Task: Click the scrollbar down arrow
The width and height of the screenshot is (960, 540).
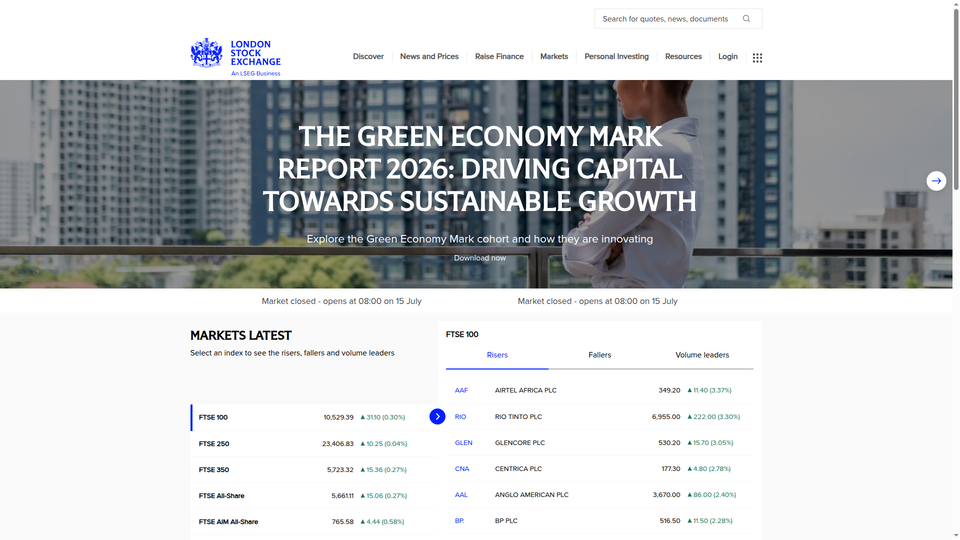Action: (x=956, y=537)
